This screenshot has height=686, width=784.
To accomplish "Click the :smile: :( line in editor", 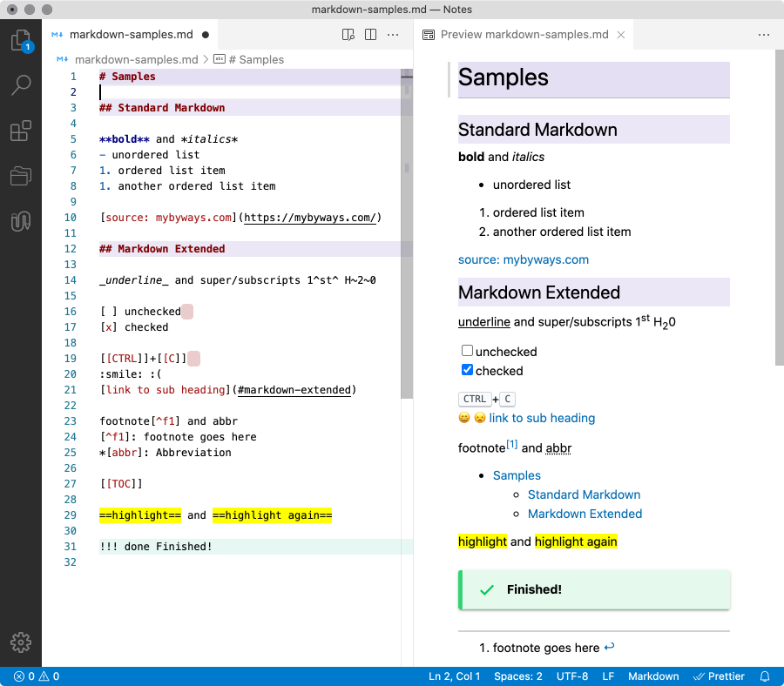I will pyautogui.click(x=131, y=374).
